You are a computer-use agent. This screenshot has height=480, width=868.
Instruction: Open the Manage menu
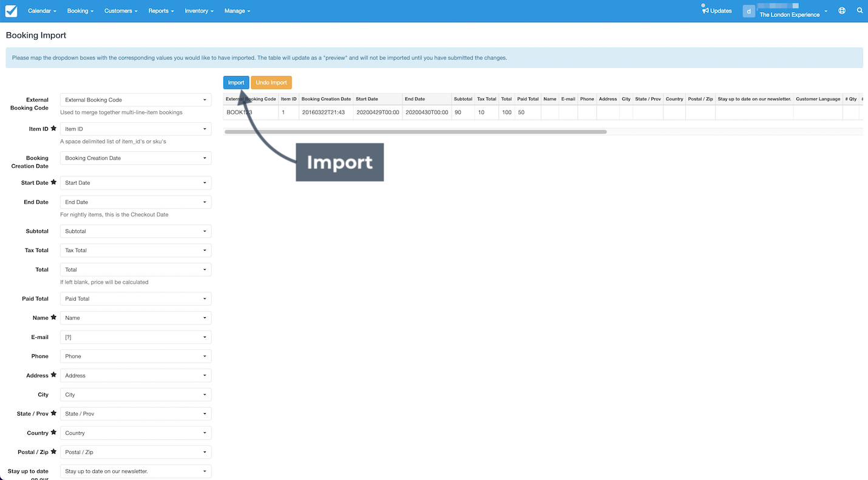[x=237, y=11]
